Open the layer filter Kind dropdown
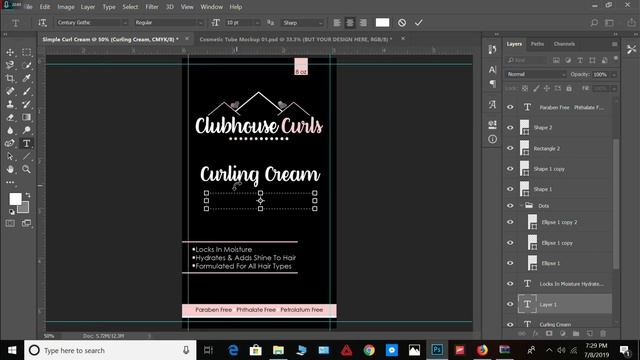This screenshot has width=640, height=360. 527,60
